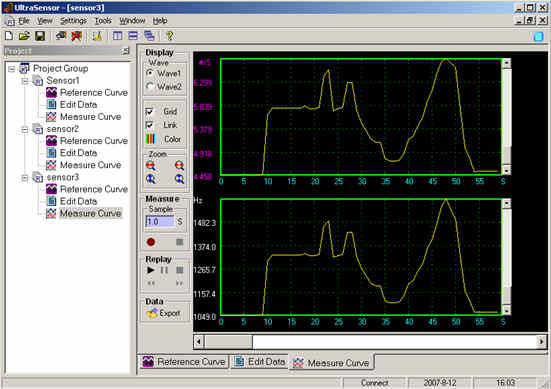The height and width of the screenshot is (389, 551).
Task: Collapse the sensor2 tree node
Action: tap(25, 129)
